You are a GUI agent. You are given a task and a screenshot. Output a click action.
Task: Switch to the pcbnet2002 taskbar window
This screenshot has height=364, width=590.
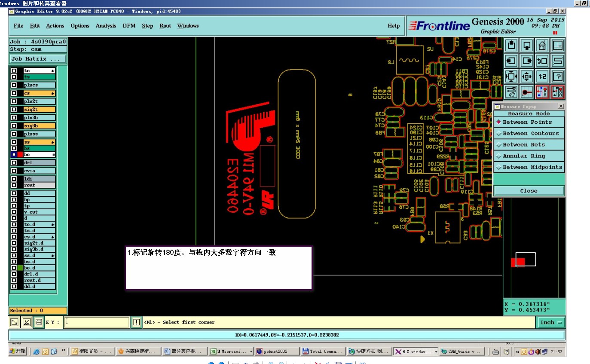[x=277, y=352]
